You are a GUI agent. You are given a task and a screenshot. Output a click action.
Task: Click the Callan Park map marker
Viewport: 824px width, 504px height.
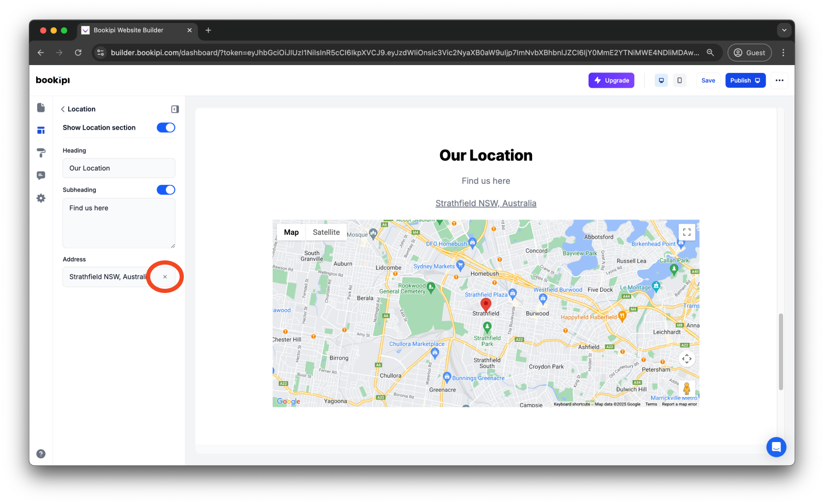674,269
